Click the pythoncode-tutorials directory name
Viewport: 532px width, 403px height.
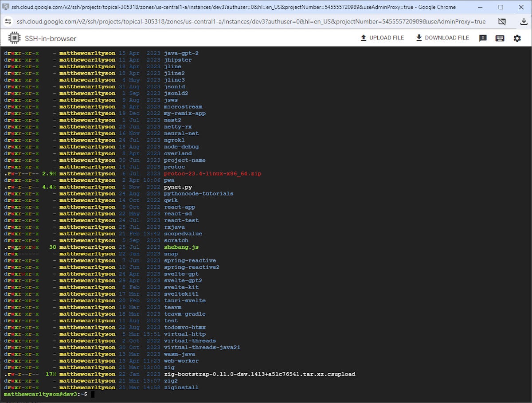(x=199, y=194)
